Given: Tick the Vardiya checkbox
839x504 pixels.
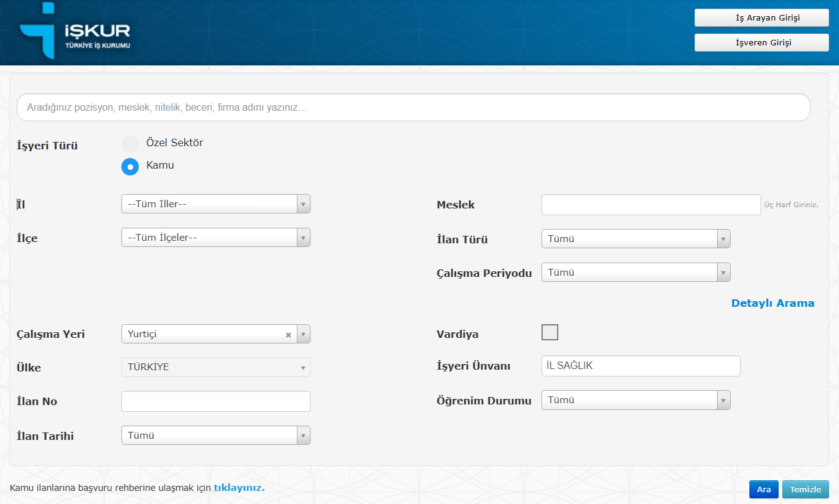Looking at the screenshot, I should [x=550, y=332].
